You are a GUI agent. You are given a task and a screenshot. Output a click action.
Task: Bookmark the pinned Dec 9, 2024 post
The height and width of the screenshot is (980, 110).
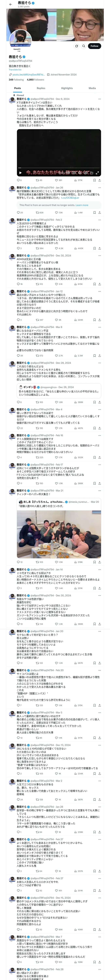tap(95, 180)
